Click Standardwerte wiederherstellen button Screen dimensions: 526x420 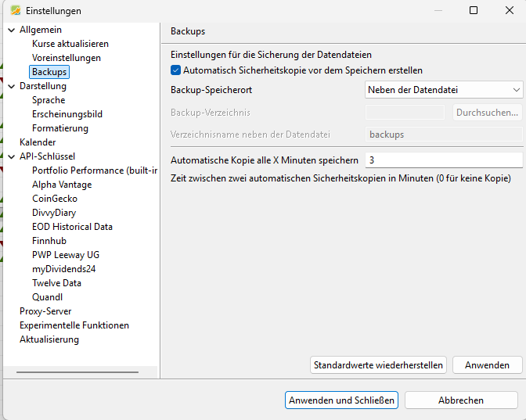(378, 365)
